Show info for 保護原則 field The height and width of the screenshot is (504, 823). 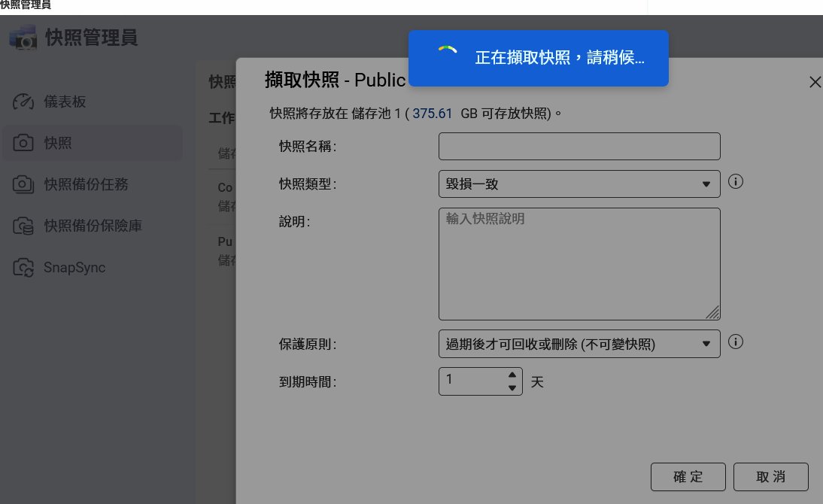point(736,342)
